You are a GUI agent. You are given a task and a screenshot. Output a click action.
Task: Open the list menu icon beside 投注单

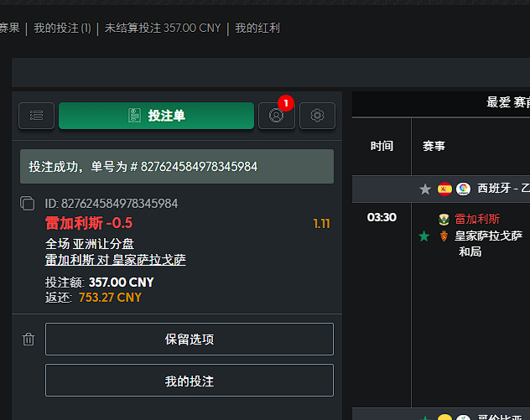37,116
